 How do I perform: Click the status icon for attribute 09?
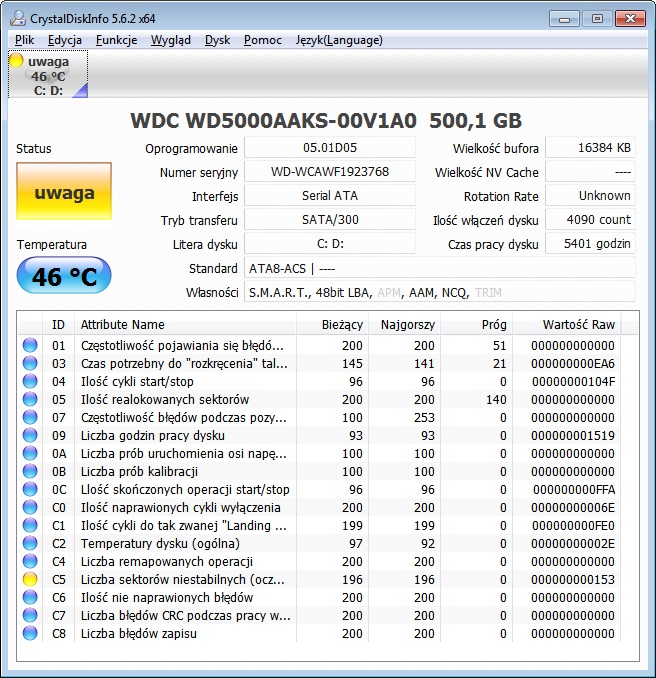click(30, 435)
